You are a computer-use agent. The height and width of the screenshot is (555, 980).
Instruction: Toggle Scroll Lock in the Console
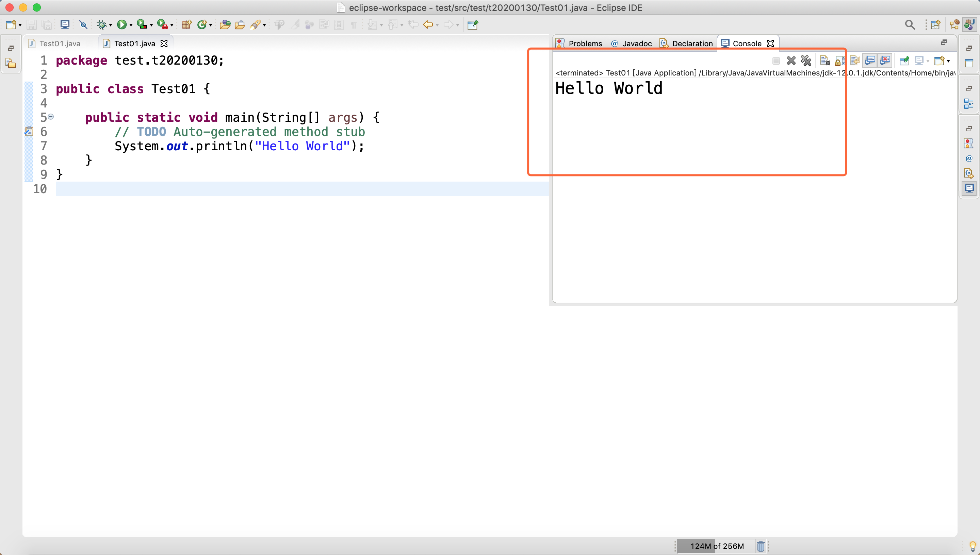tap(839, 61)
